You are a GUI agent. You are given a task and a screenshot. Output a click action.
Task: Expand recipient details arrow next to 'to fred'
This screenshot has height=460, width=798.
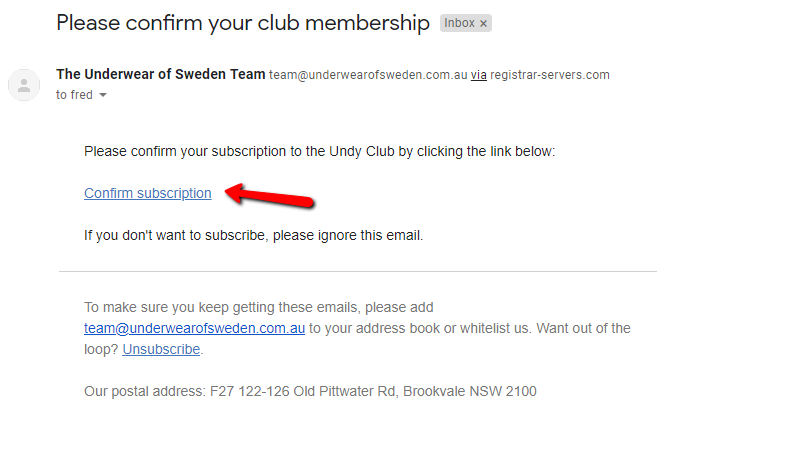[x=103, y=95]
